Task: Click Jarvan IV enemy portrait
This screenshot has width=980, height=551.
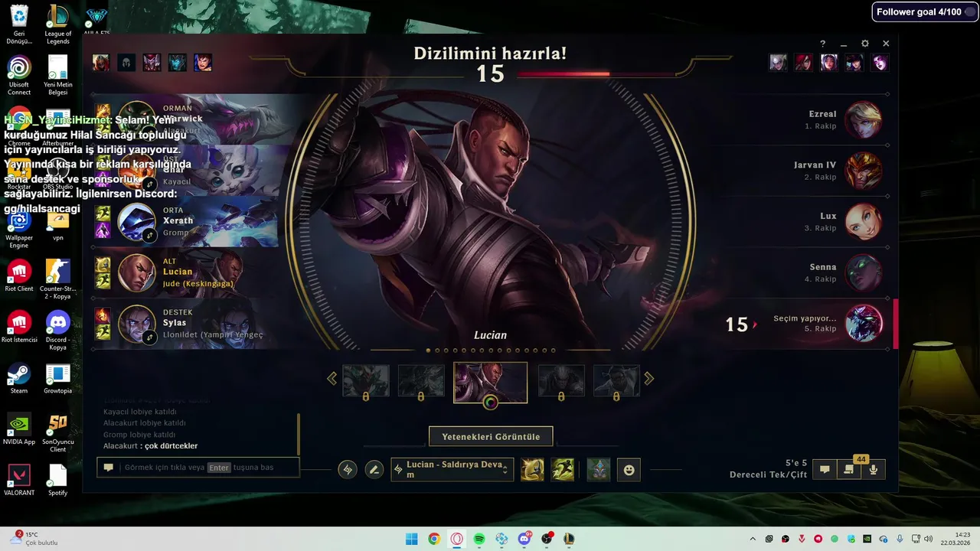Action: point(864,171)
